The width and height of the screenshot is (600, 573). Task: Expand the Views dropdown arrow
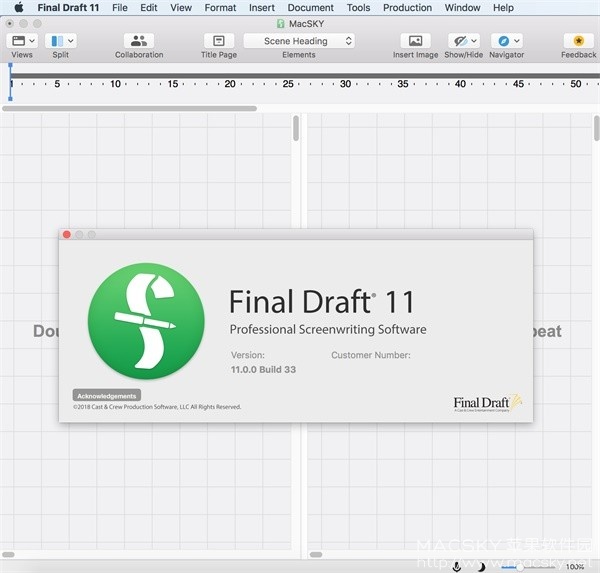pyautogui.click(x=32, y=41)
